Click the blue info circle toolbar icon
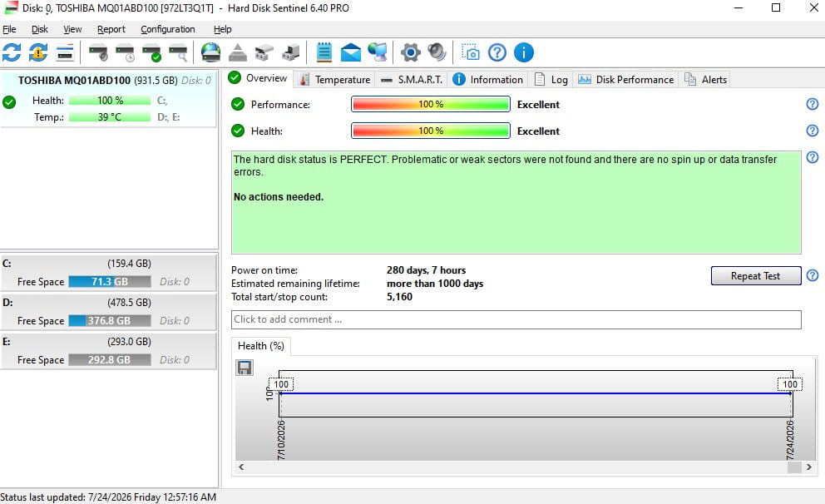The image size is (825, 504). click(x=523, y=52)
